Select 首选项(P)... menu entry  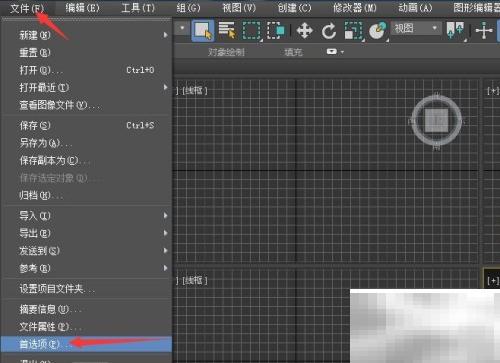[87, 344]
